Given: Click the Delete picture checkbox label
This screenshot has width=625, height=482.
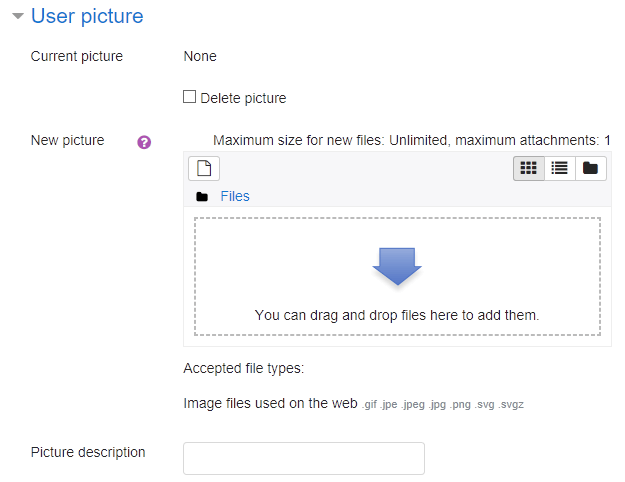Looking at the screenshot, I should coord(243,98).
